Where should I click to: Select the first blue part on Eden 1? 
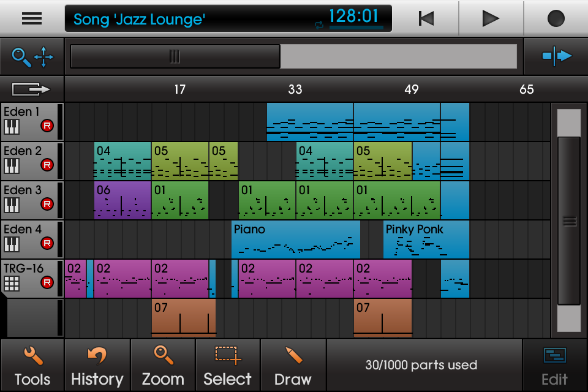coord(310,122)
